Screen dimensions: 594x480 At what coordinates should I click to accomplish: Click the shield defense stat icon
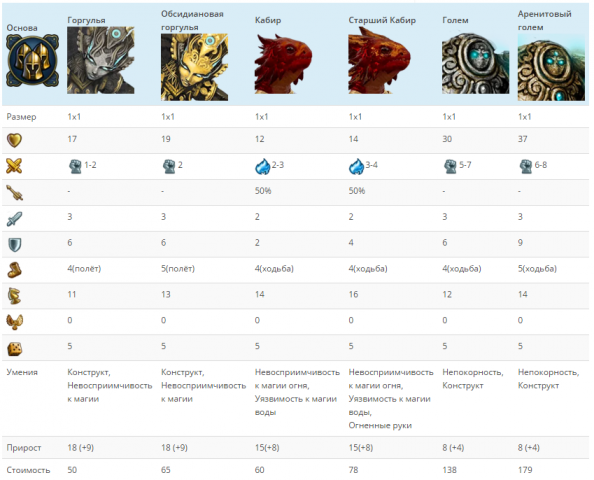point(14,245)
